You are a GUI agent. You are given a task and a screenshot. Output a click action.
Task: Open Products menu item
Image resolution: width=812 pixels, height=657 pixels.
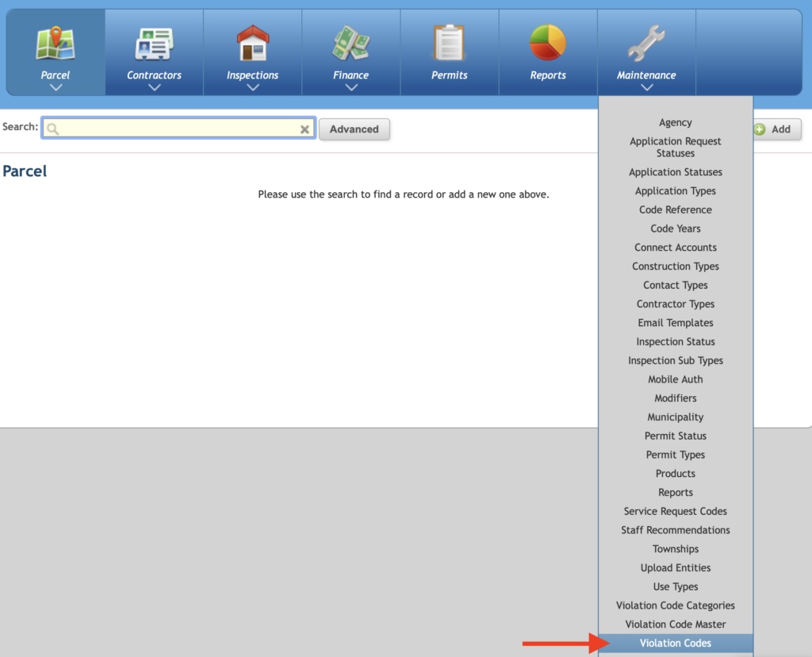tap(676, 474)
